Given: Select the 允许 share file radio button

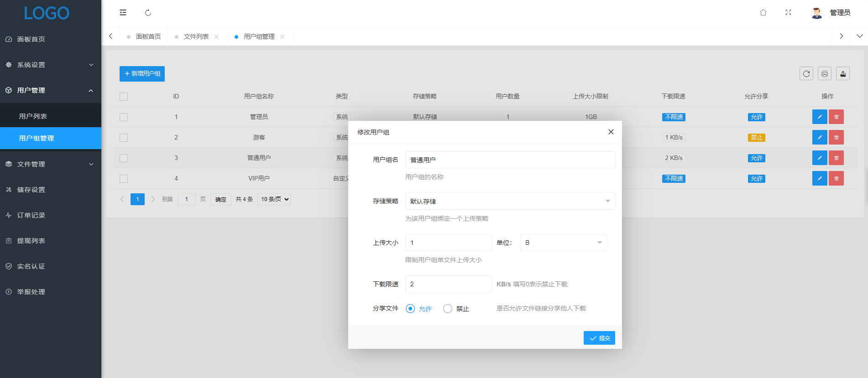Looking at the screenshot, I should tap(410, 309).
